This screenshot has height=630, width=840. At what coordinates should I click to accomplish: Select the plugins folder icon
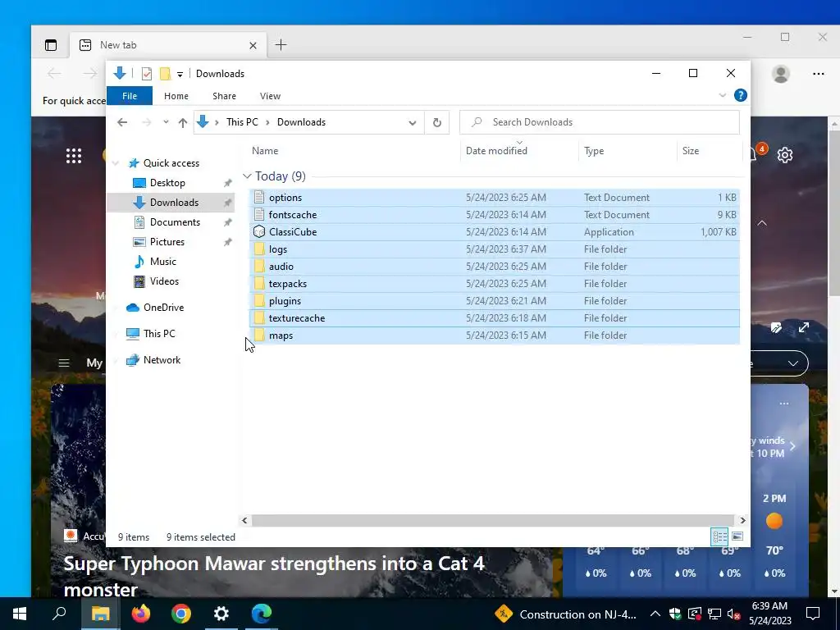pos(259,300)
